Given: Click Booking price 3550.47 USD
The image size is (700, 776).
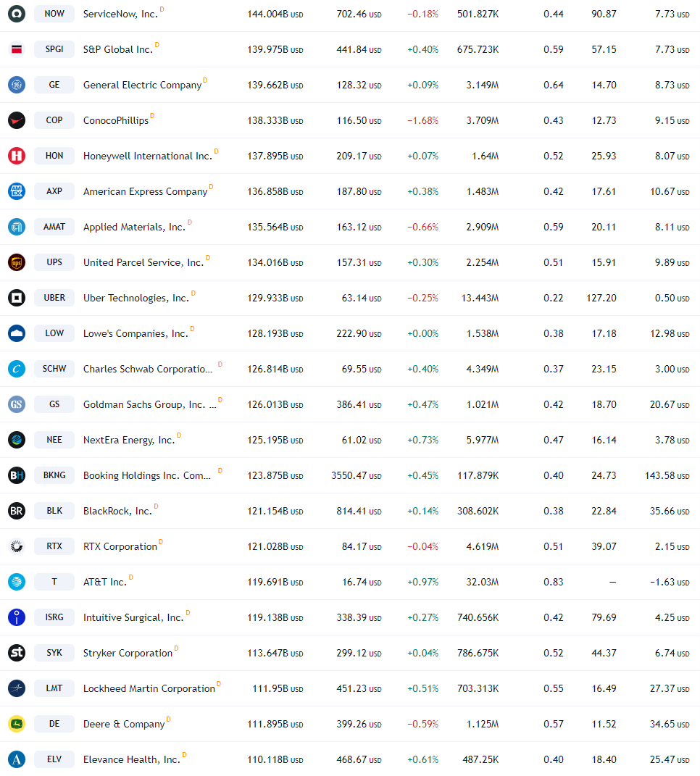Looking at the screenshot, I should [x=357, y=475].
